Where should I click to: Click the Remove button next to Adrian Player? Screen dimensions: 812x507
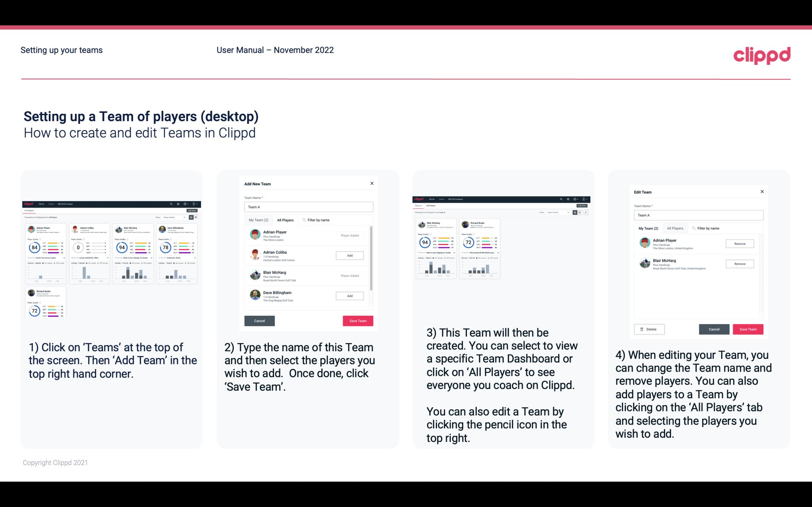pyautogui.click(x=739, y=244)
